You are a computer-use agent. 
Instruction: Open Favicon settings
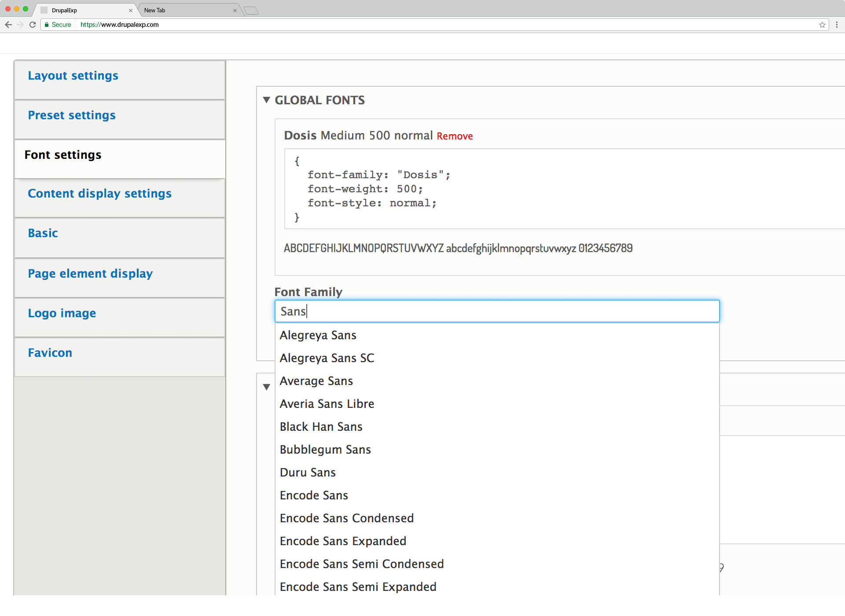(50, 352)
